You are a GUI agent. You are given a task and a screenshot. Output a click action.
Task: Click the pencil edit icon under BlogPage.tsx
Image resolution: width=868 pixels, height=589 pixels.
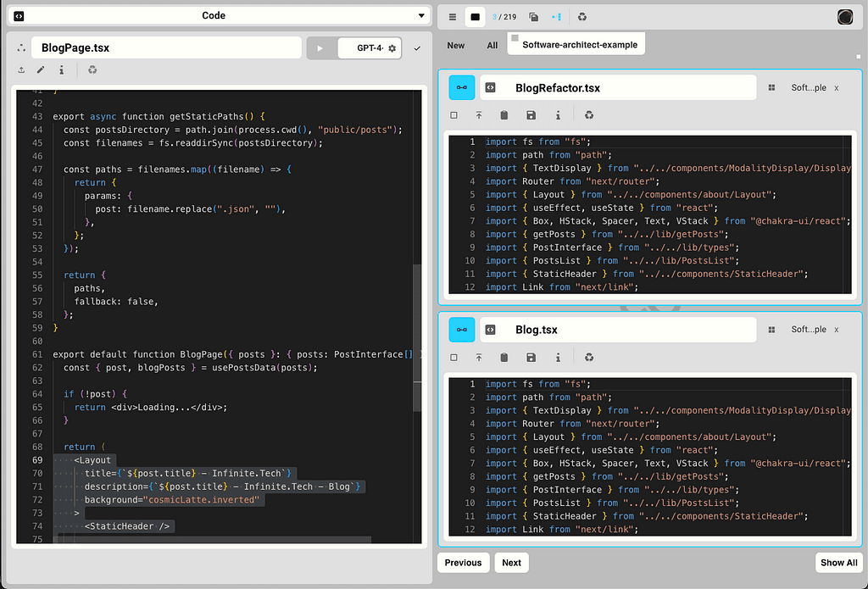coord(41,69)
